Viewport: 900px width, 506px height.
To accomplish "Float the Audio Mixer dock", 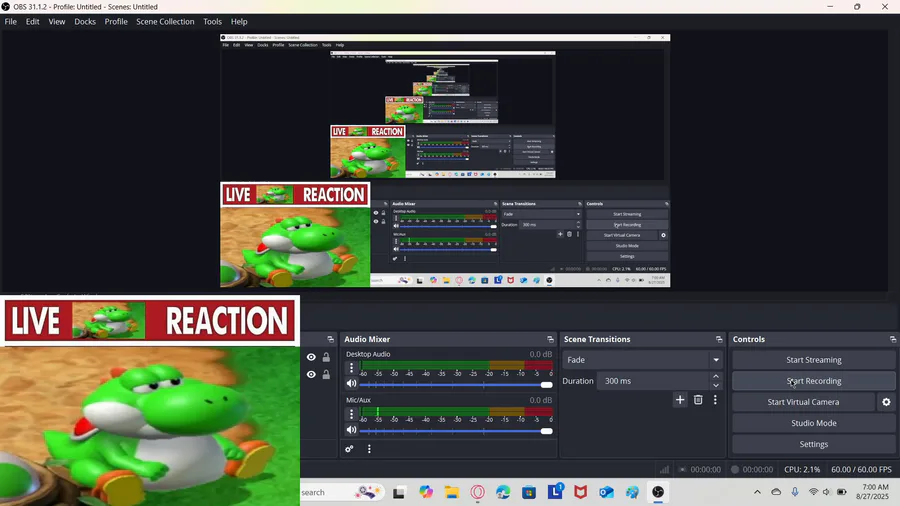I will click(550, 339).
